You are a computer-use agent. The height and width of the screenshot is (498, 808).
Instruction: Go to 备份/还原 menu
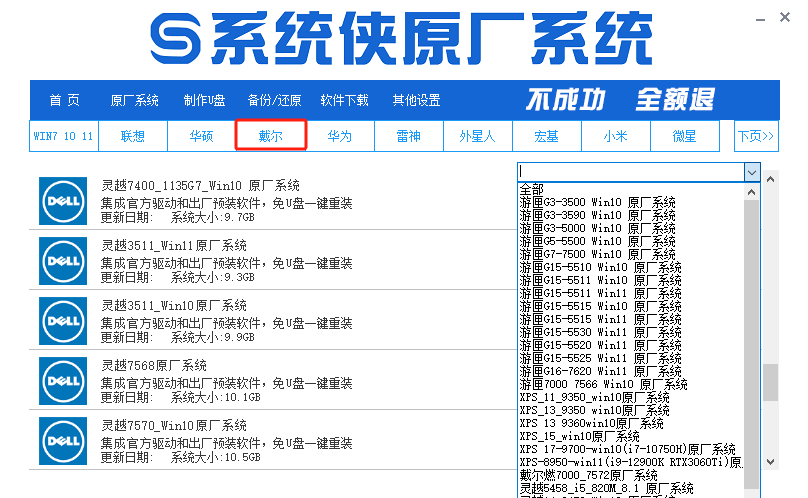pyautogui.click(x=274, y=100)
